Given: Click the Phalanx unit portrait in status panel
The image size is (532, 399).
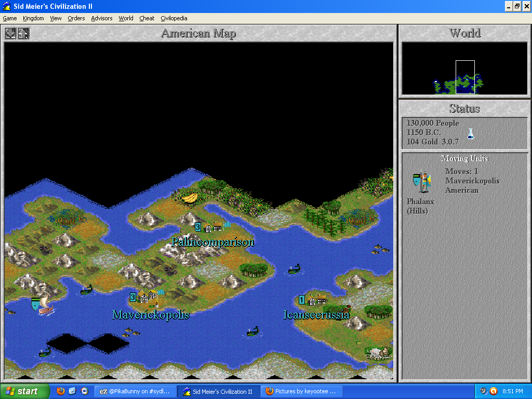Looking at the screenshot, I should (x=422, y=182).
